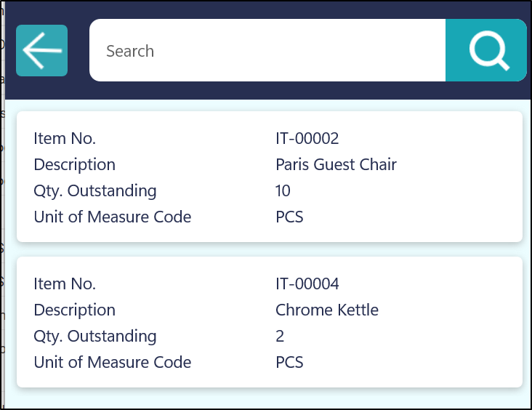Screen dimensions: 532x410
Task: Select item number IT-00004
Action: [x=307, y=284]
